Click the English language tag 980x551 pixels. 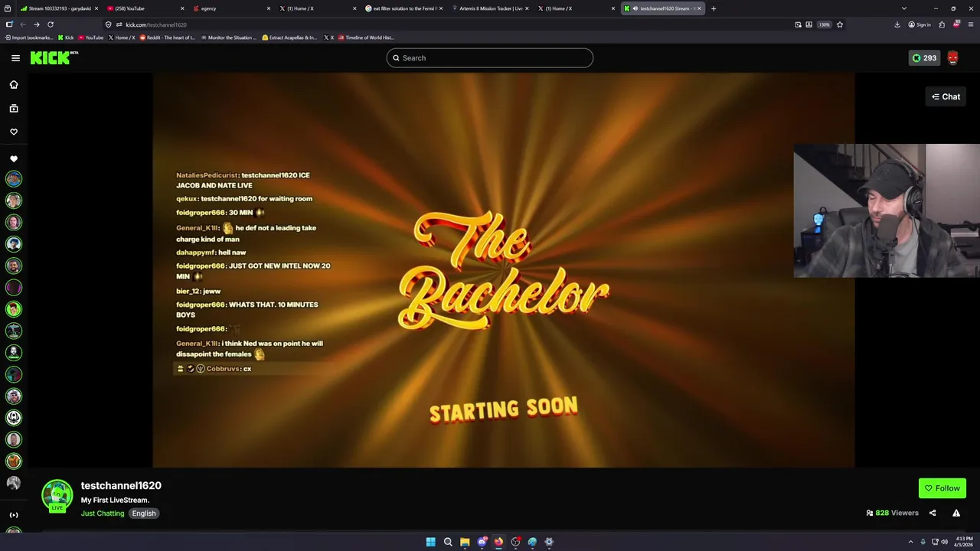coord(144,514)
